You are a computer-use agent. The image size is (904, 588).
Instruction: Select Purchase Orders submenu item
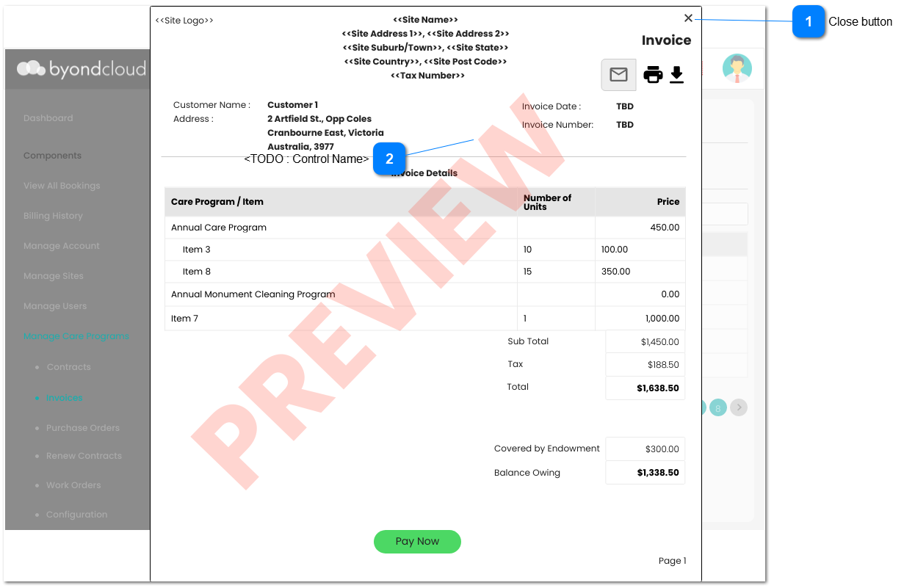point(82,428)
